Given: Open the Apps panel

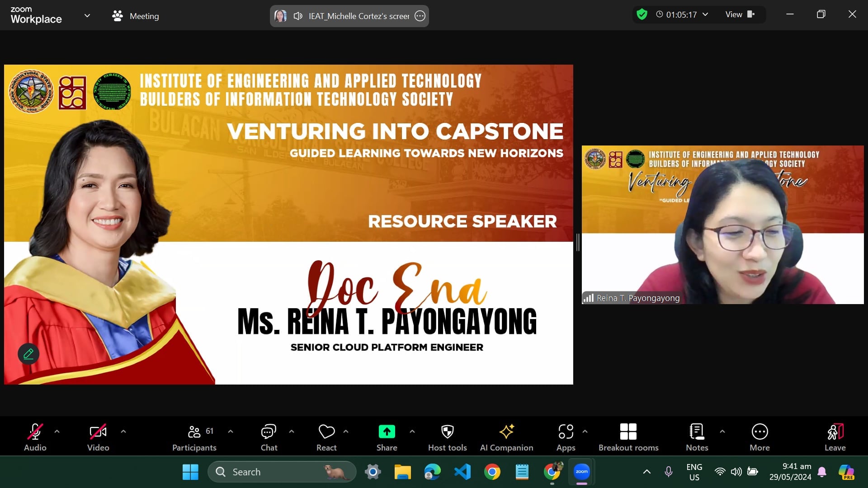Looking at the screenshot, I should tap(566, 437).
